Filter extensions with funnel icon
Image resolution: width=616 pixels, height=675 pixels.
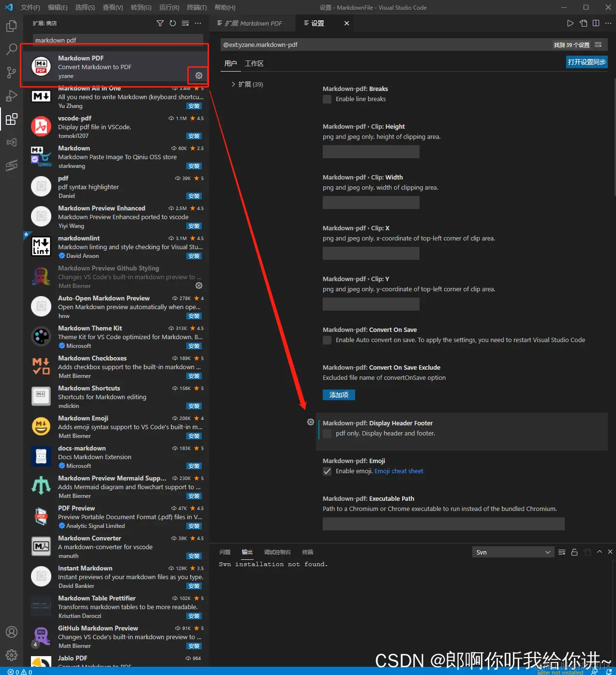click(x=160, y=23)
